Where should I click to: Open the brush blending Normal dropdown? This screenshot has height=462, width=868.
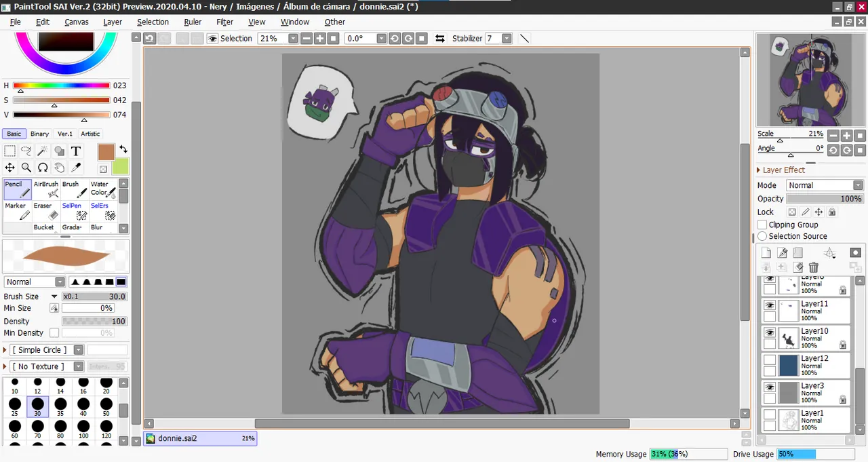pyautogui.click(x=60, y=282)
